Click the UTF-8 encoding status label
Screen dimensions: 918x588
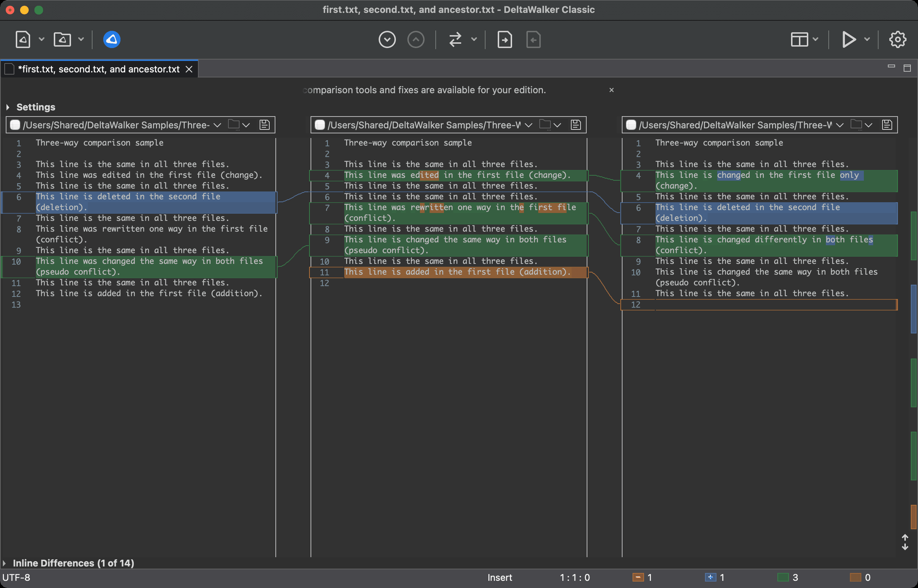pyautogui.click(x=16, y=577)
